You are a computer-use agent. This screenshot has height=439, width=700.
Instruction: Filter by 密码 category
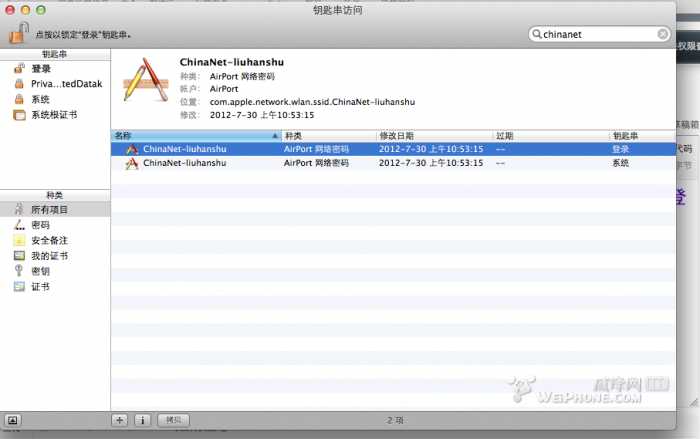[40, 225]
